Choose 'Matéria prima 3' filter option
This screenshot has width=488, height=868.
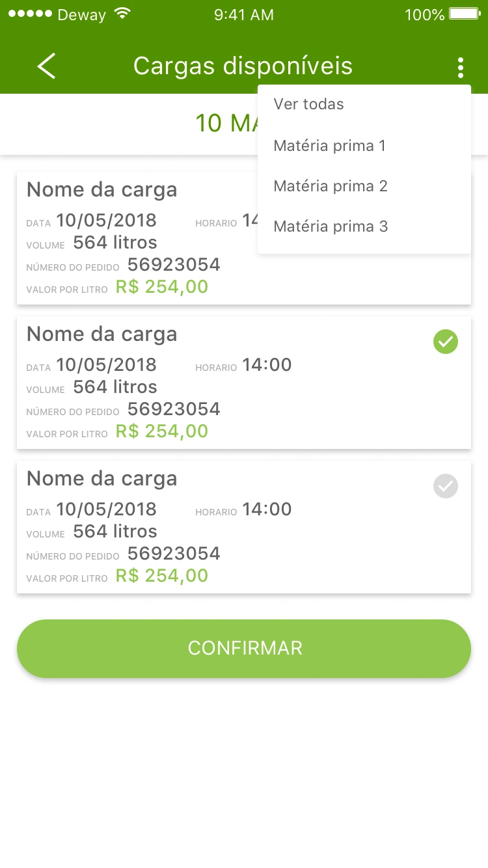(331, 226)
